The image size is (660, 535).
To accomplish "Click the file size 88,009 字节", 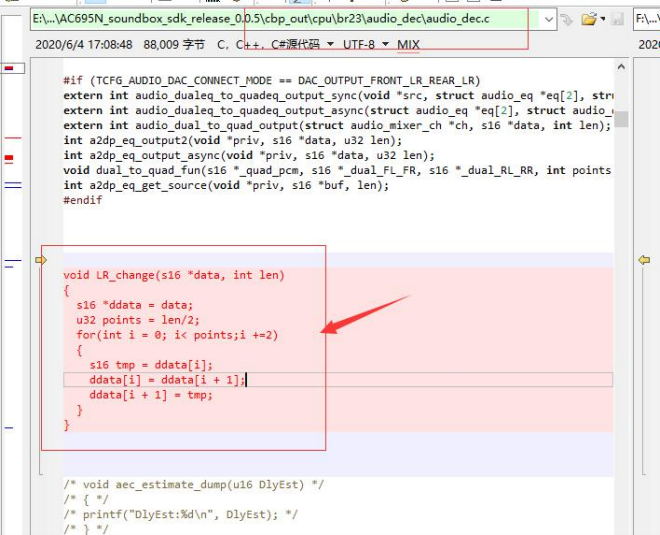I will click(174, 45).
